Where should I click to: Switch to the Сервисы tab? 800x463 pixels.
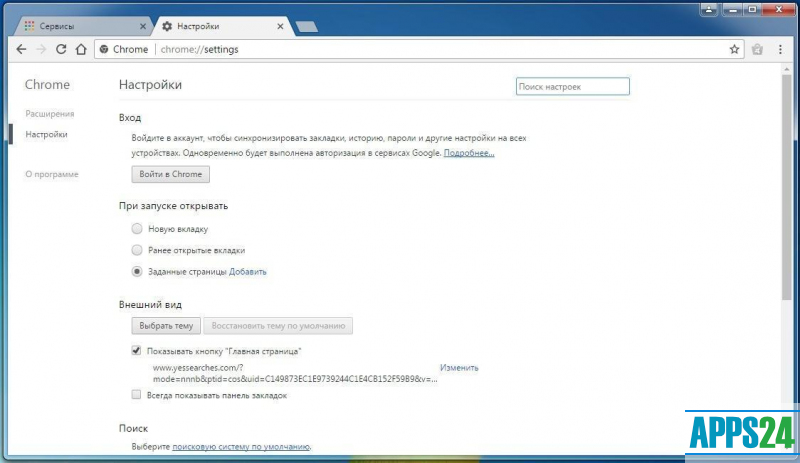(80, 25)
